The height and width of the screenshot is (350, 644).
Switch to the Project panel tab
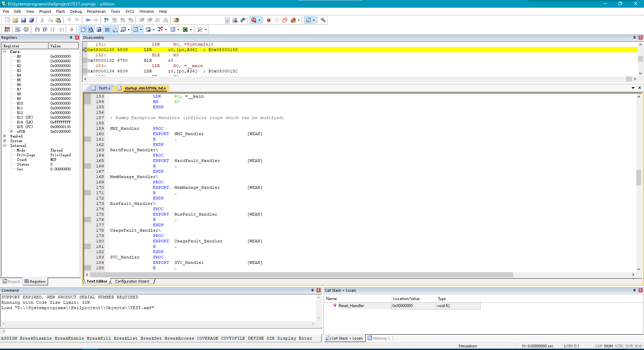point(11,282)
